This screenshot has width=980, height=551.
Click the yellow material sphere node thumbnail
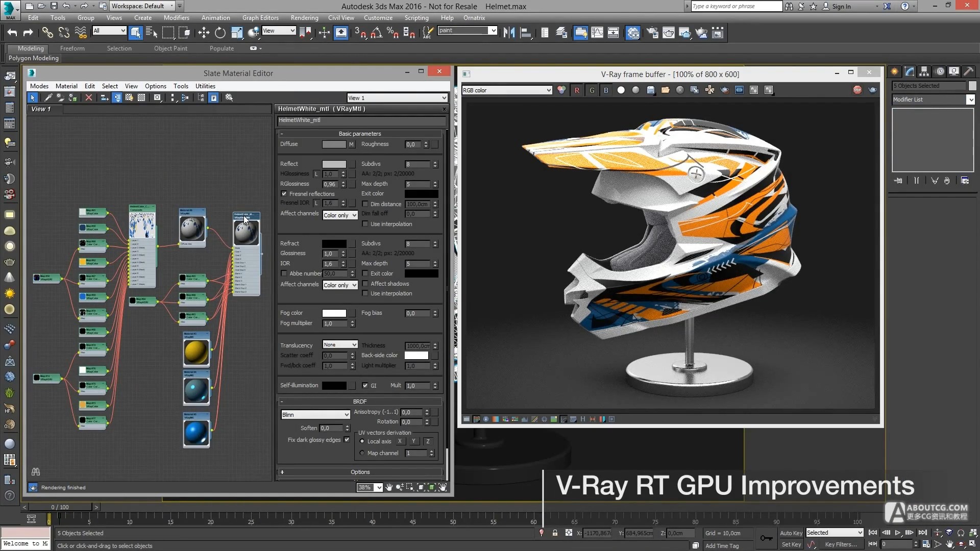pyautogui.click(x=196, y=352)
